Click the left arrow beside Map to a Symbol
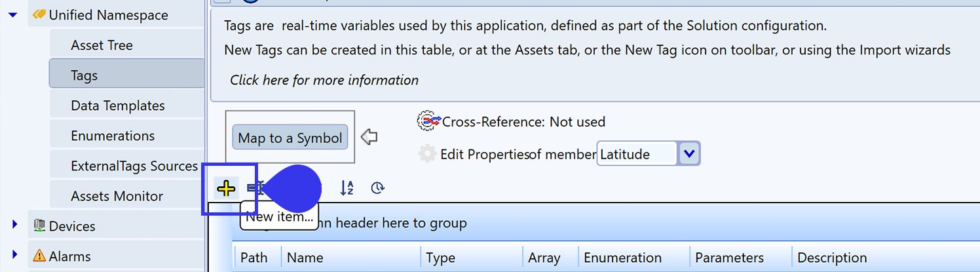The width and height of the screenshot is (980, 272). [x=369, y=137]
